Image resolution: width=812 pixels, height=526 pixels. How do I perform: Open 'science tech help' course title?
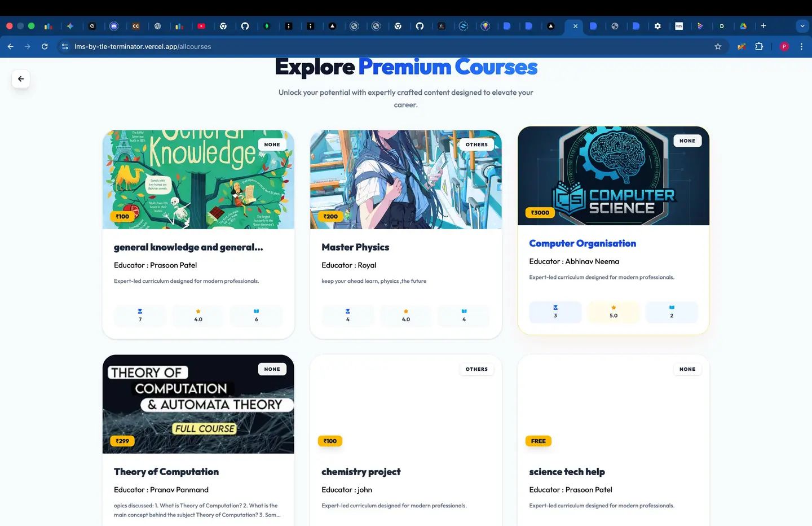[x=567, y=472]
